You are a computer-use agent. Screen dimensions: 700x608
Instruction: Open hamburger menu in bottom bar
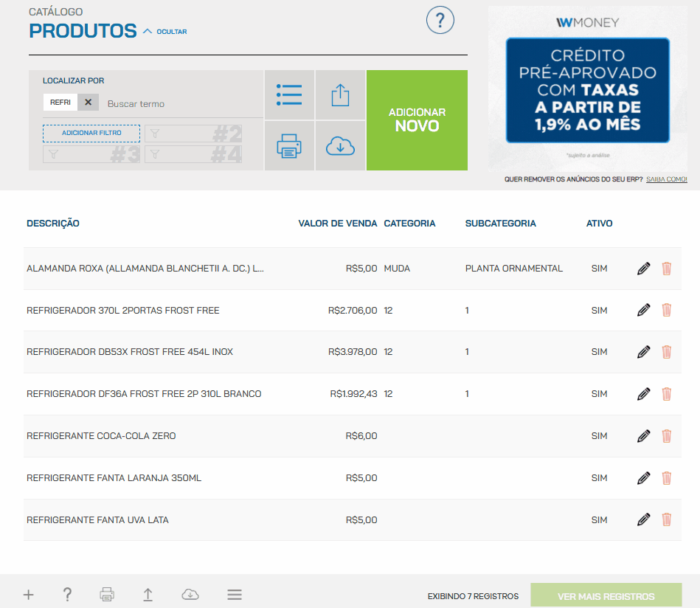pyautogui.click(x=235, y=595)
